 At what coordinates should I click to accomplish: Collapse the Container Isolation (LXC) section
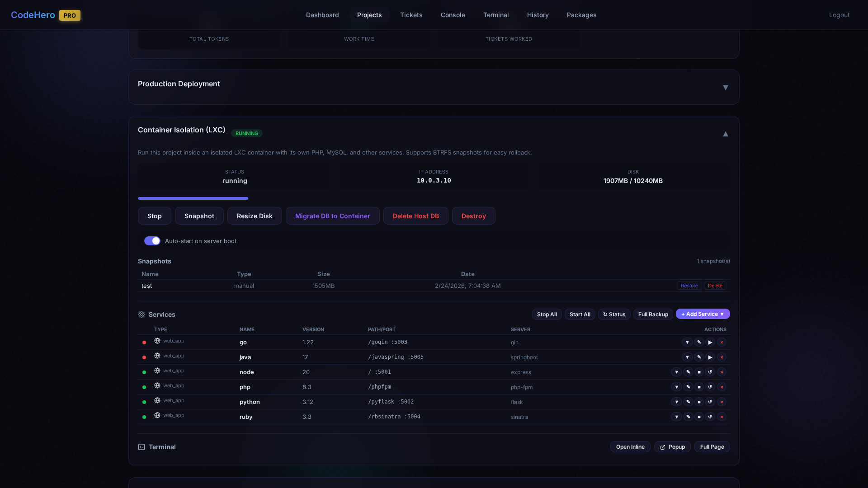725,134
